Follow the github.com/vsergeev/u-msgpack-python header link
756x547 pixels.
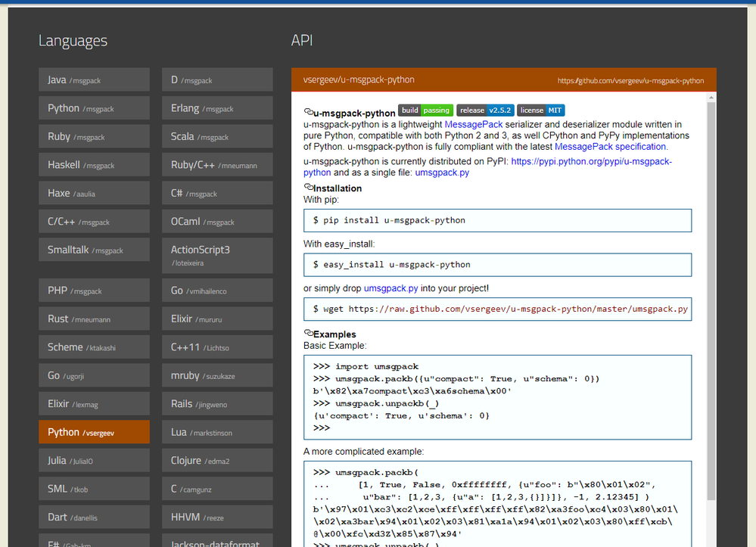630,81
